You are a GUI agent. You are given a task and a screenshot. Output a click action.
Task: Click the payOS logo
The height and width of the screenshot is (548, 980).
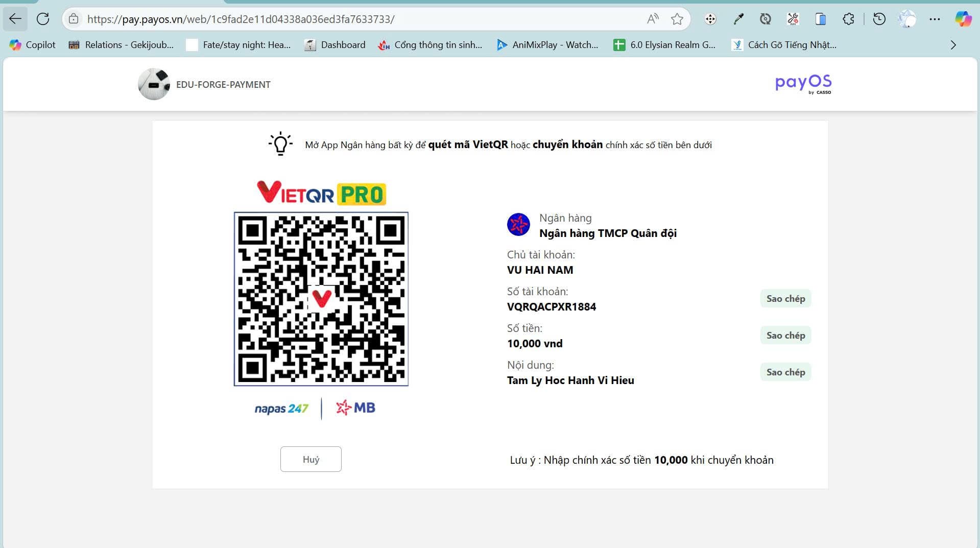click(803, 84)
